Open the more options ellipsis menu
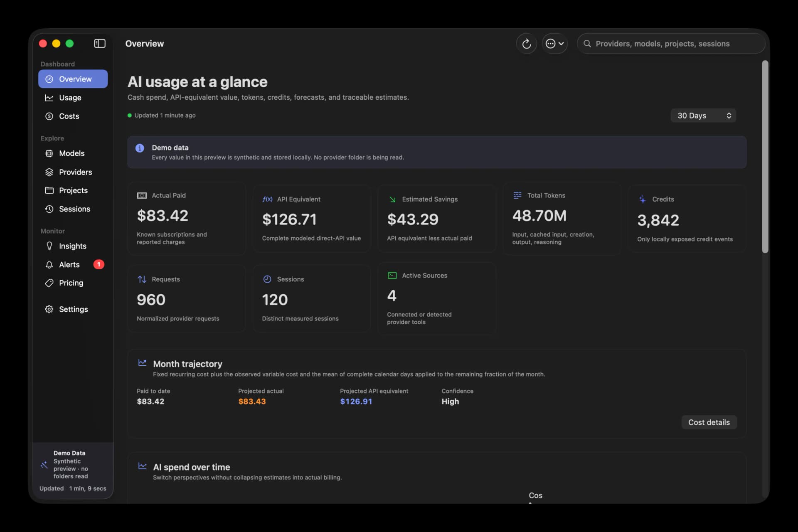Image resolution: width=798 pixels, height=532 pixels. click(x=554, y=44)
